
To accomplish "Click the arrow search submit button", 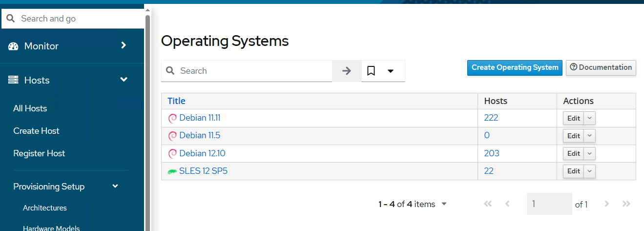I will [347, 71].
